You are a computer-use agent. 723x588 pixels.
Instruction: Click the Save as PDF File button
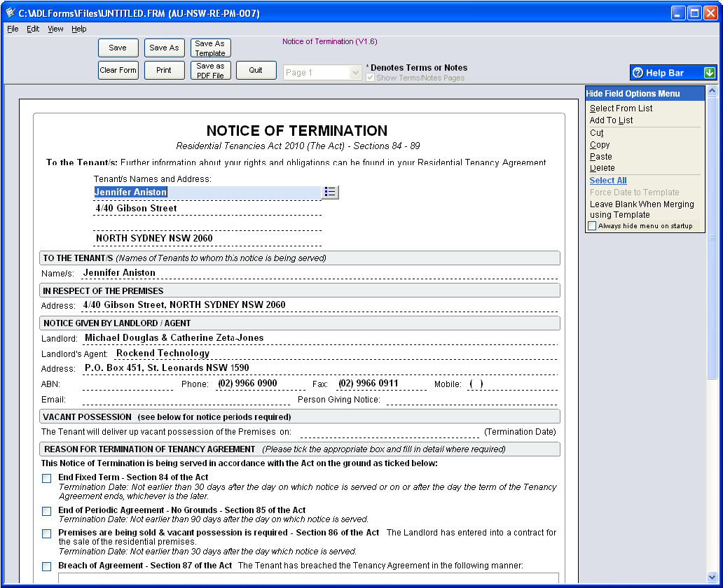[210, 71]
